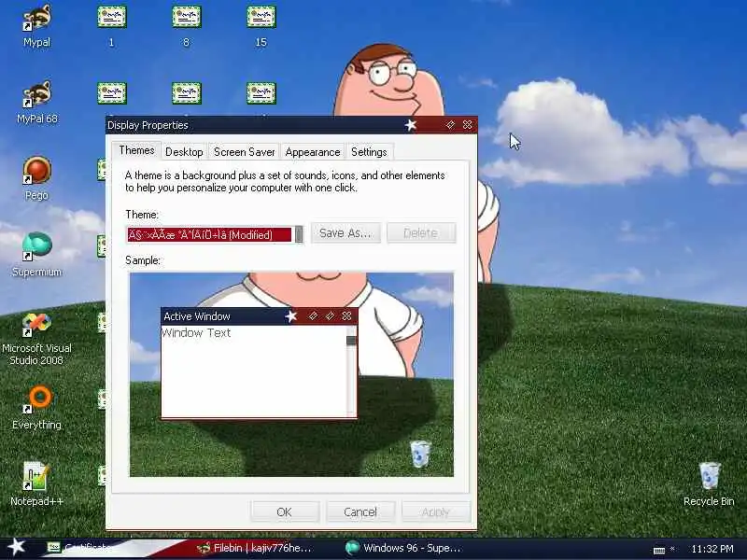Click the Display Properties title text
This screenshot has height=560, width=747.
click(148, 125)
